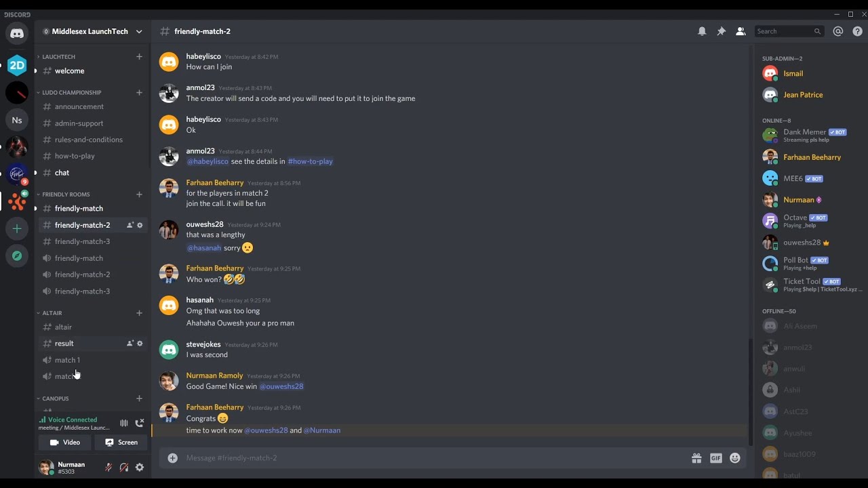Open the emoji picker
The width and height of the screenshot is (868, 488).
(735, 458)
